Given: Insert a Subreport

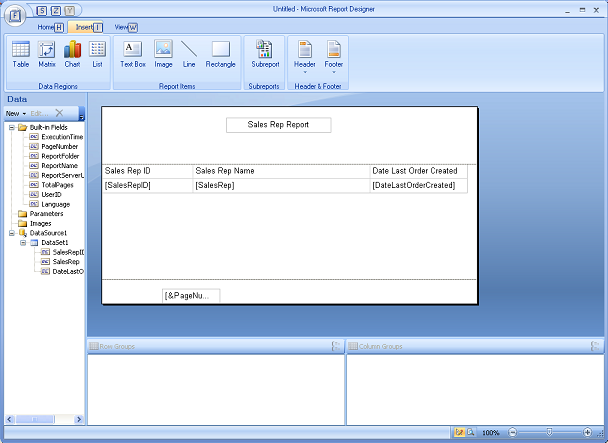Looking at the screenshot, I should click(x=265, y=55).
